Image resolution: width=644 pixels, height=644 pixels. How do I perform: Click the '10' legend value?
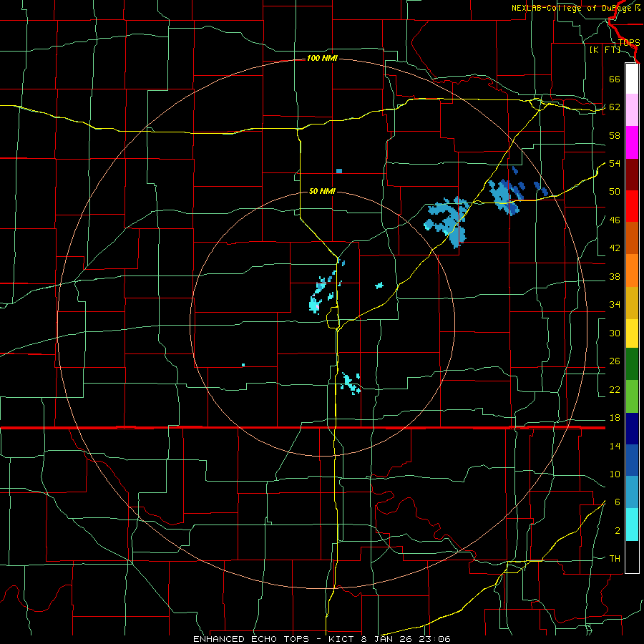coord(615,474)
